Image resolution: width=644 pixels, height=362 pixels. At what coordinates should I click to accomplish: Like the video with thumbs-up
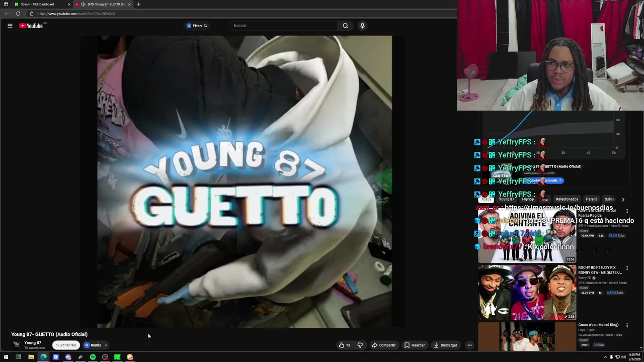(x=345, y=345)
